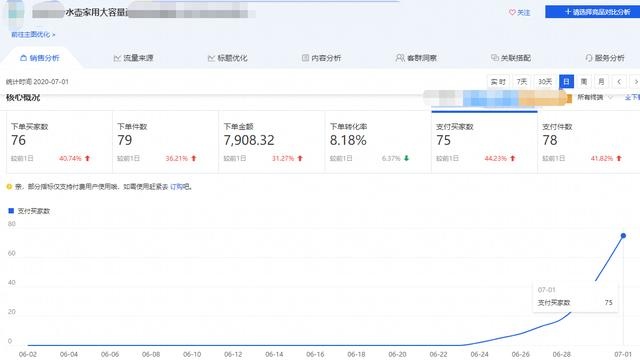Go to previous date with left chevron

coord(619,82)
